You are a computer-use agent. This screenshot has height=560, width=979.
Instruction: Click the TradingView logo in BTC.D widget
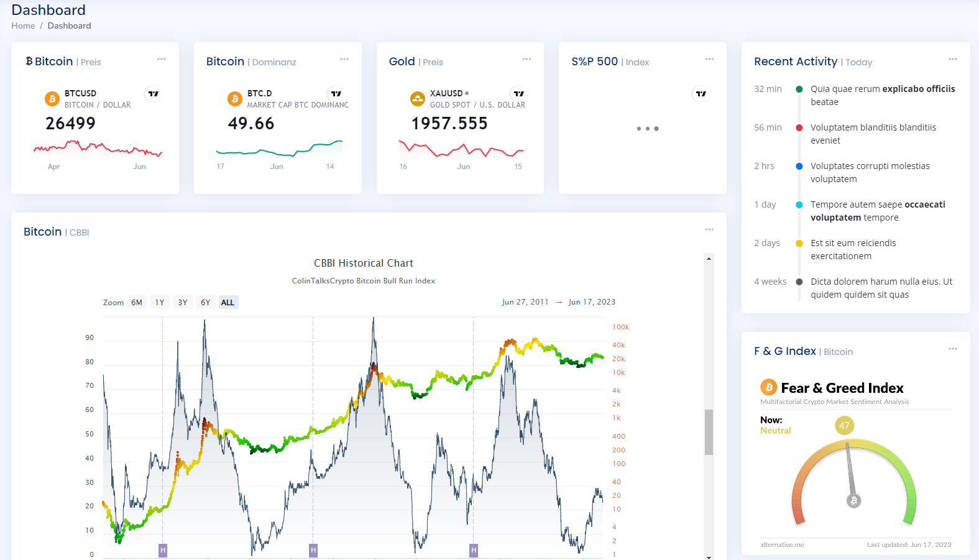click(x=336, y=94)
